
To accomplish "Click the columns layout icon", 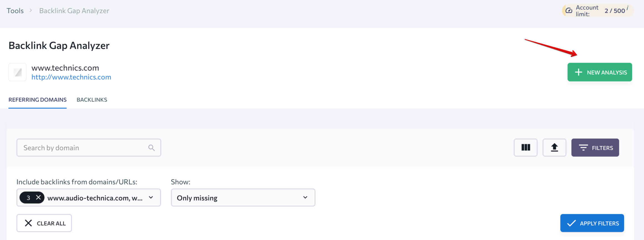I will [x=525, y=148].
